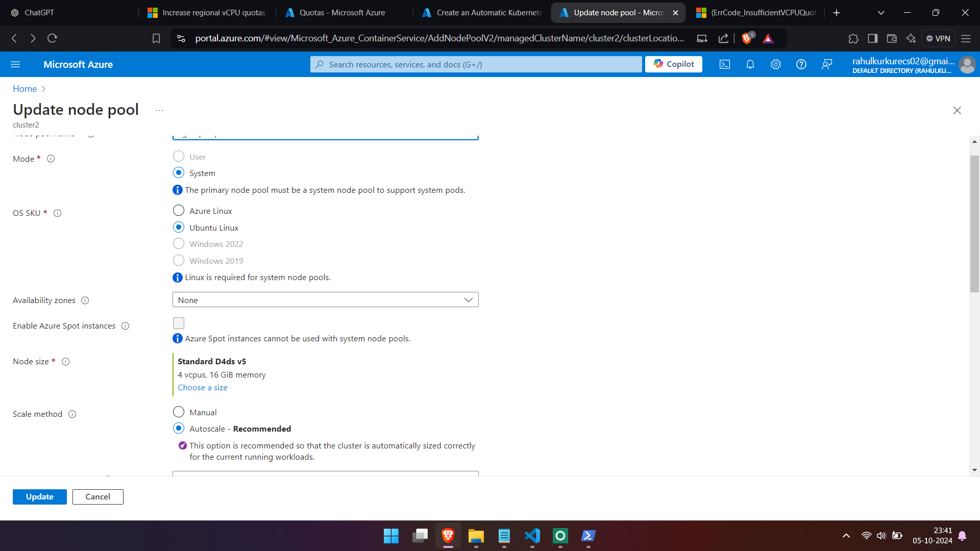Switch to Quotas - Microsoft Azure tab

click(343, 13)
